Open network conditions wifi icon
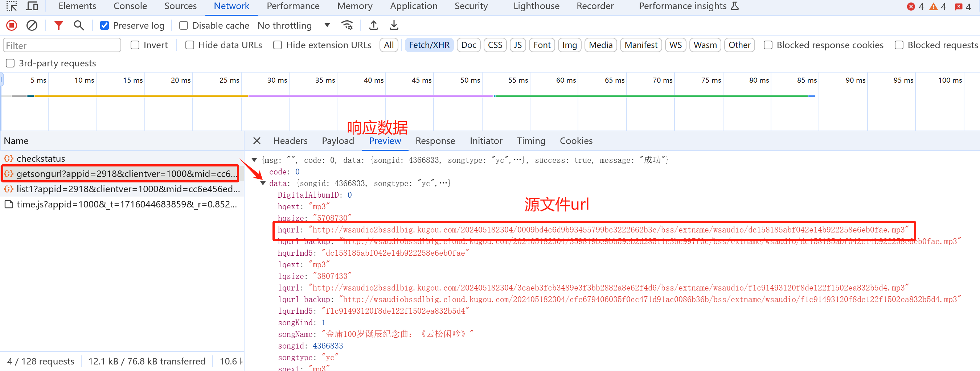 click(347, 25)
